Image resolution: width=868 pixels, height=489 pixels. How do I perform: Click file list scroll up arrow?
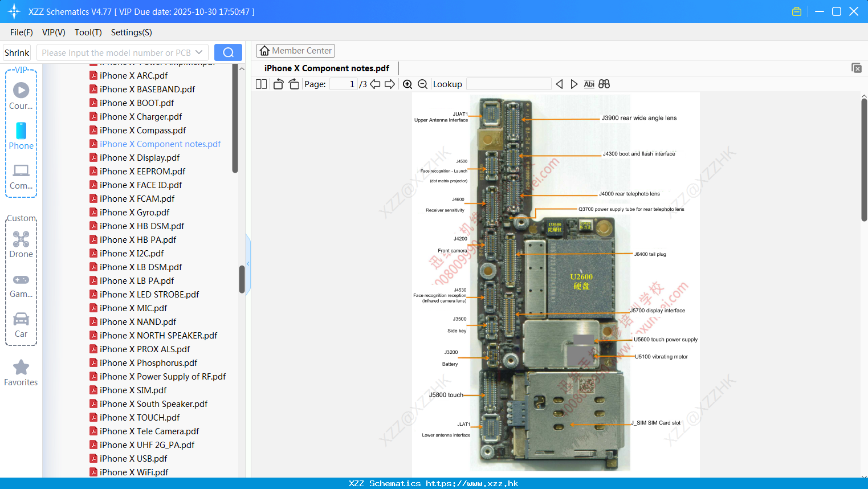click(x=242, y=69)
